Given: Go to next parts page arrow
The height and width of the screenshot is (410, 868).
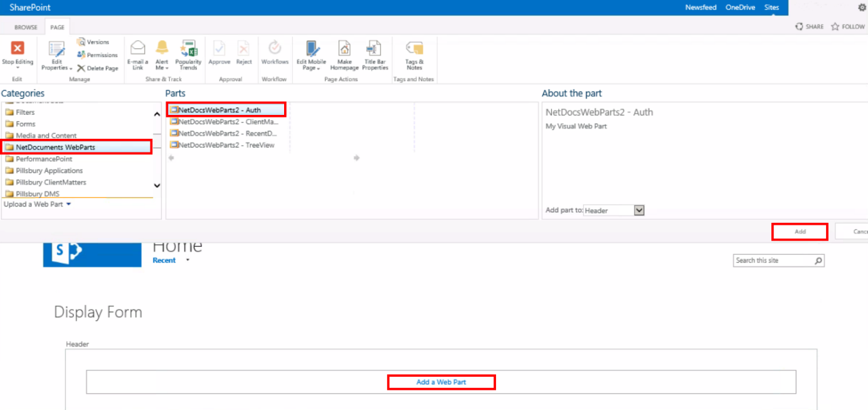Looking at the screenshot, I should pyautogui.click(x=356, y=158).
